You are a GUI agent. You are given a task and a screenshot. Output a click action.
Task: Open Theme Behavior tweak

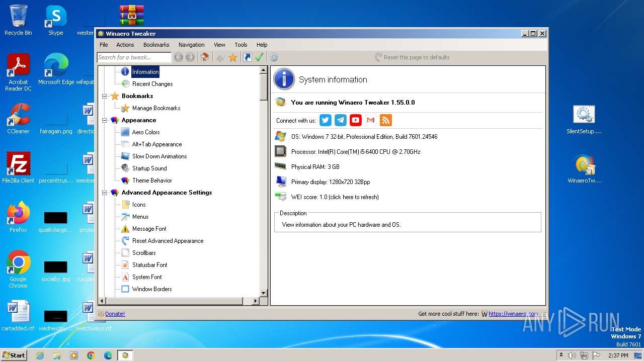(x=152, y=180)
